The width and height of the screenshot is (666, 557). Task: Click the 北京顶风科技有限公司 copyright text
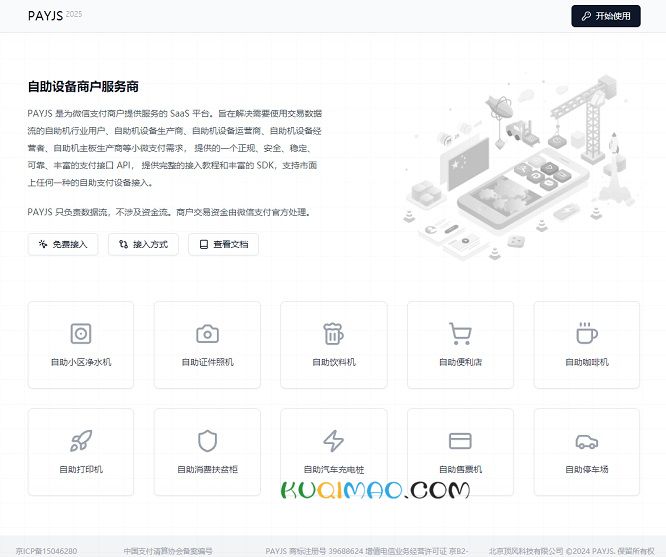pyautogui.click(x=571, y=551)
